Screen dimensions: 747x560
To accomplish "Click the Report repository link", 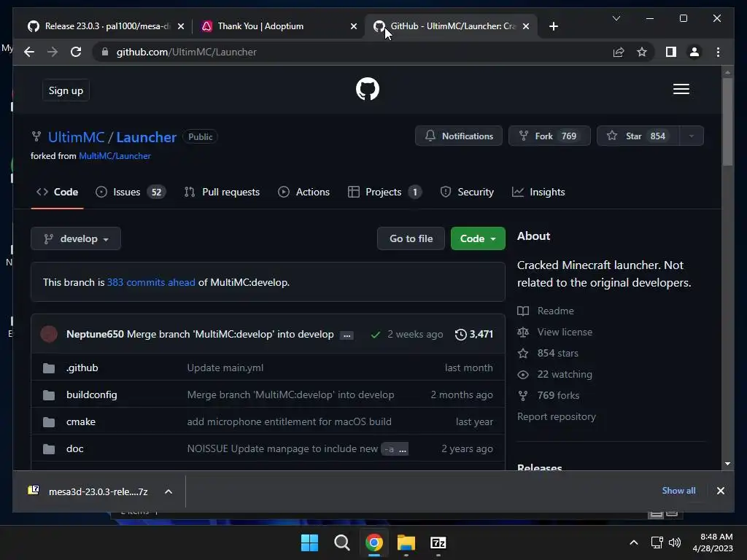I will (557, 416).
